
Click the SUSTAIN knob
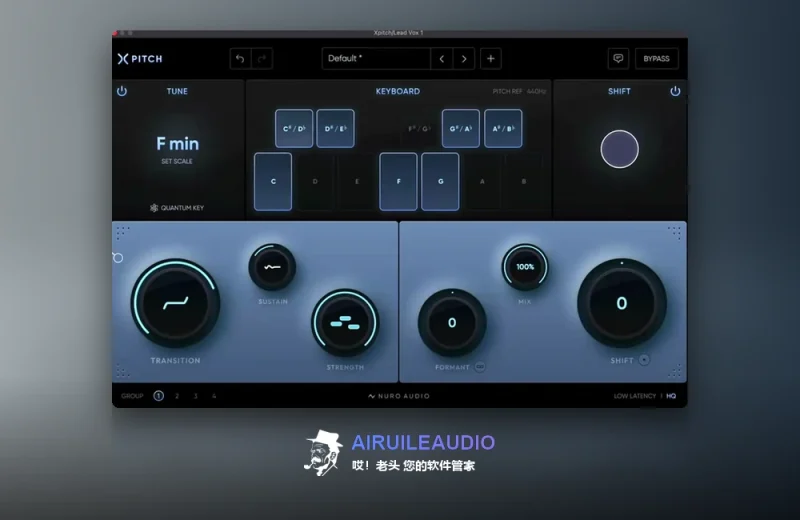(x=272, y=267)
